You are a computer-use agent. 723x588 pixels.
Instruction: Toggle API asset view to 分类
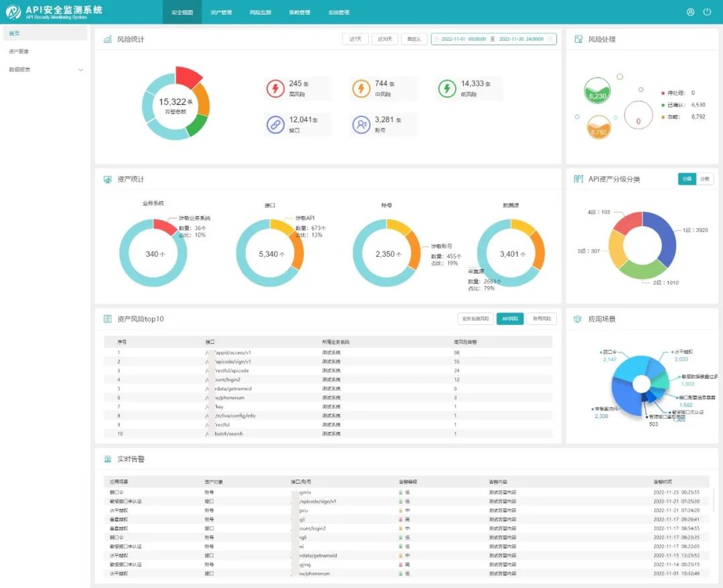[704, 179]
